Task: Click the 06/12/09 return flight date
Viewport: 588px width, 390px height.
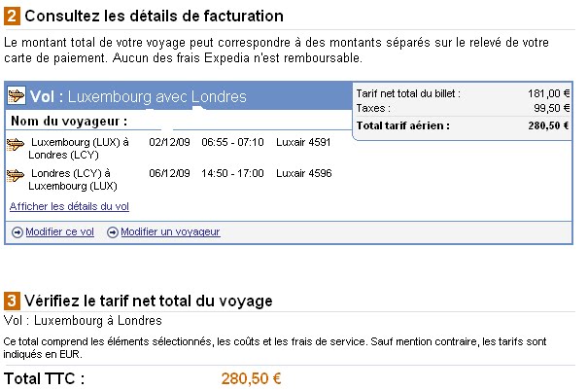Action: [x=170, y=173]
